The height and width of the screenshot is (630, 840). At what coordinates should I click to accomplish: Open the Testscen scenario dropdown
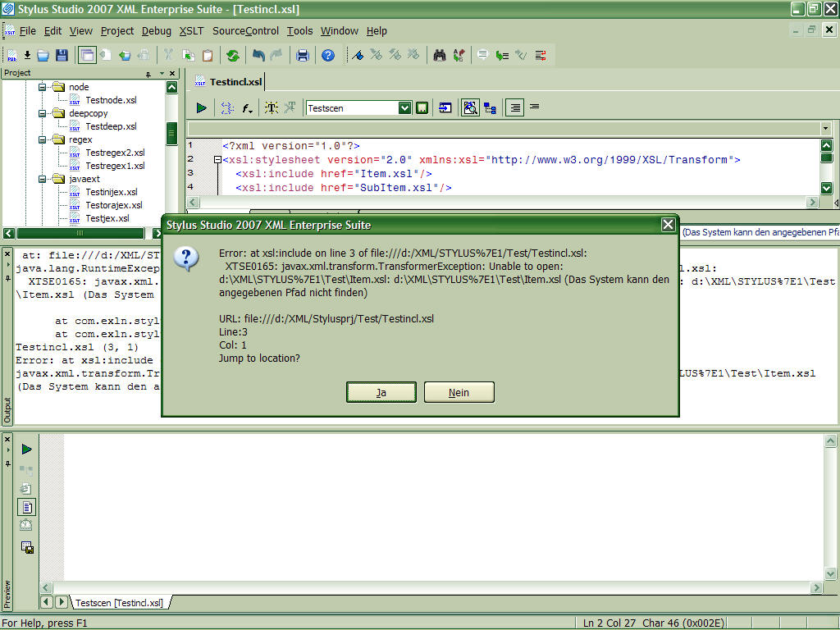pos(404,107)
